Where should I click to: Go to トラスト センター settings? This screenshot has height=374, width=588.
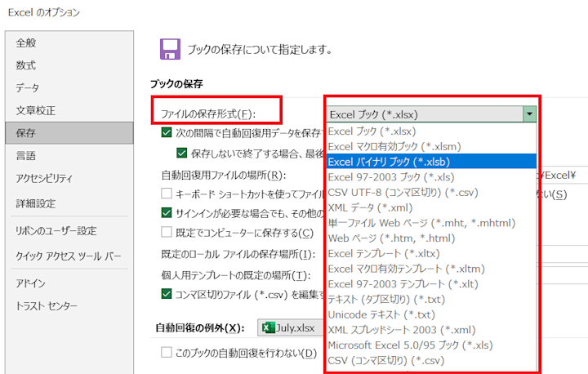point(69,306)
